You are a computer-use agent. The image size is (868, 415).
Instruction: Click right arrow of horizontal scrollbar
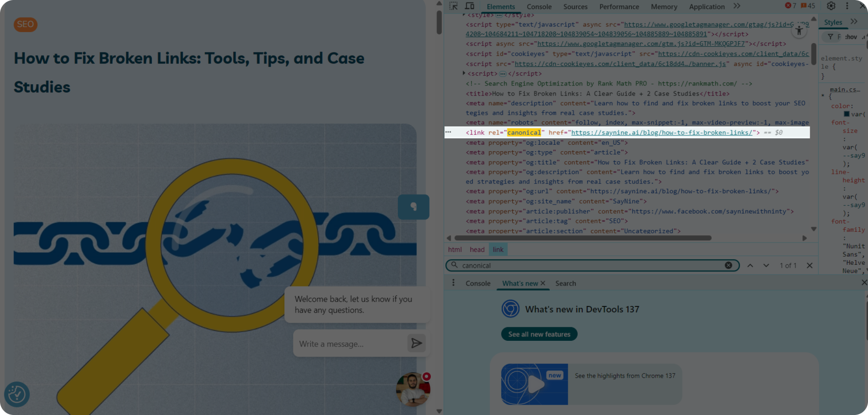pos(804,238)
